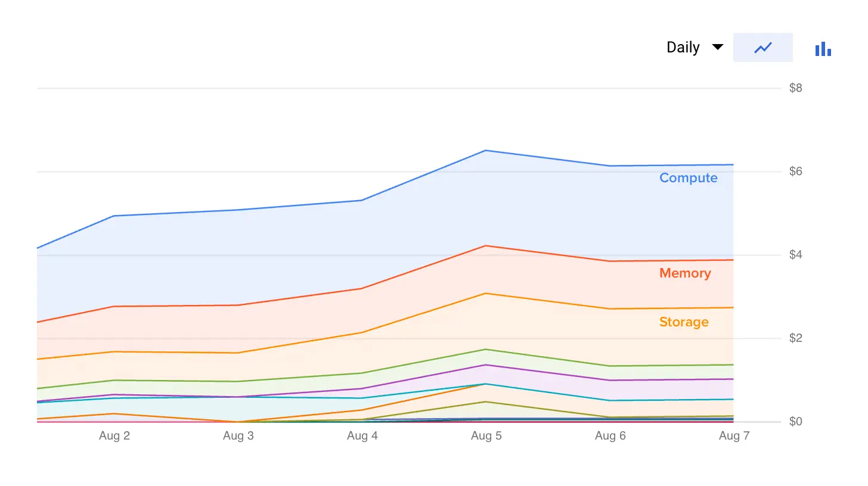Click the Aug 5 date label

click(486, 436)
